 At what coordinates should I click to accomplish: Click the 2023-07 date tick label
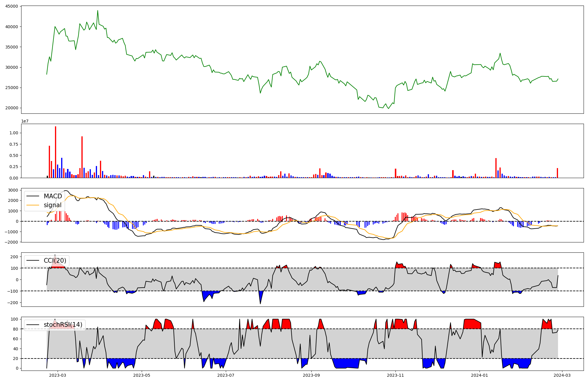tap(226, 375)
